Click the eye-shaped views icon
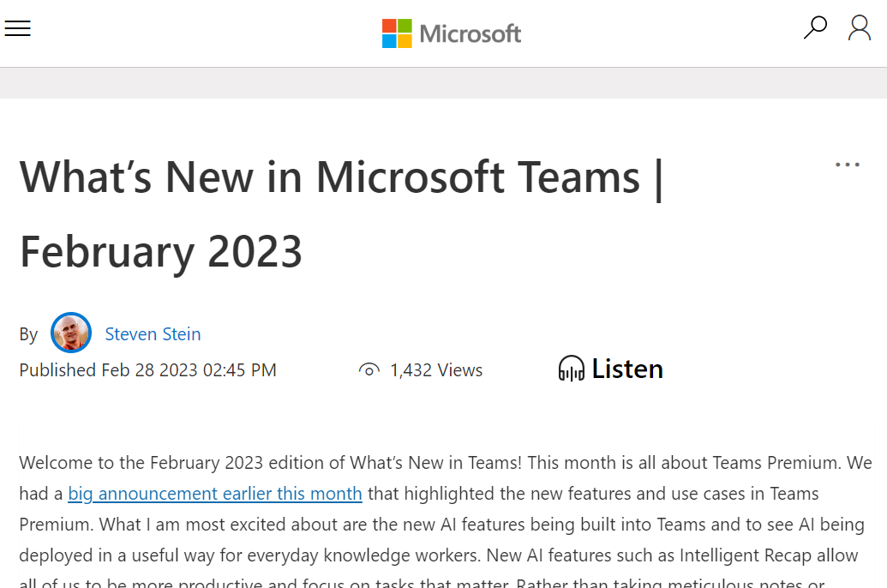This screenshot has height=588, width=887. point(369,369)
